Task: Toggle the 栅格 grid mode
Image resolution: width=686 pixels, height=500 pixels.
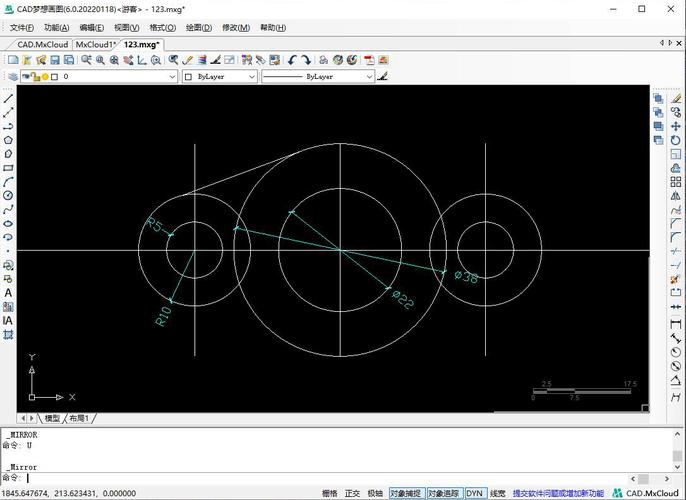Action: point(329,493)
